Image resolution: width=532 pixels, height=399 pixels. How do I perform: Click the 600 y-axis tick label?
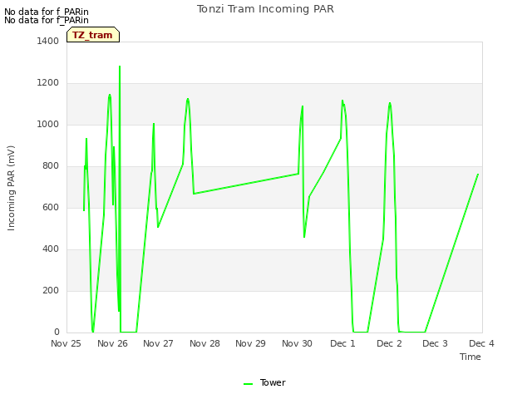tap(51, 207)
